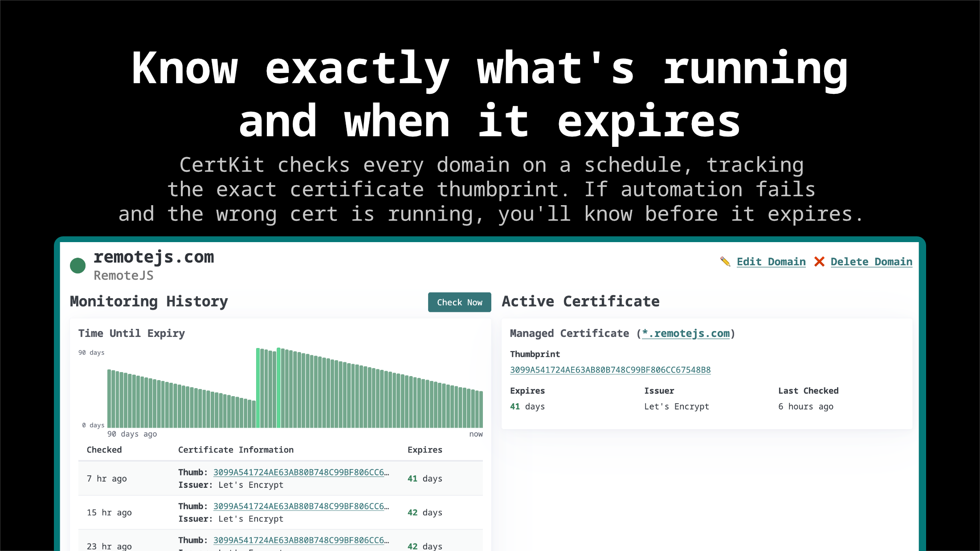Select the remotejs.com domain heading
Viewport: 980px width, 551px height.
click(154, 257)
